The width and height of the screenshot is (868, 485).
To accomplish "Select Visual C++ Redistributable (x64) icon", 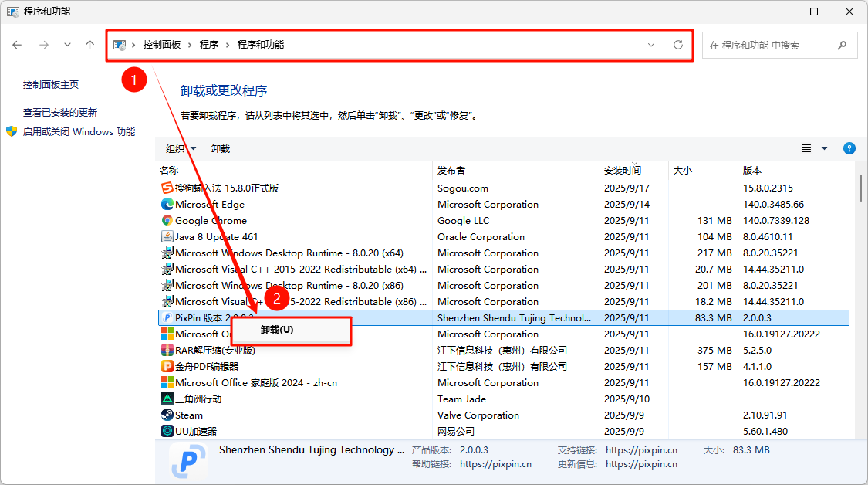I will coord(167,269).
